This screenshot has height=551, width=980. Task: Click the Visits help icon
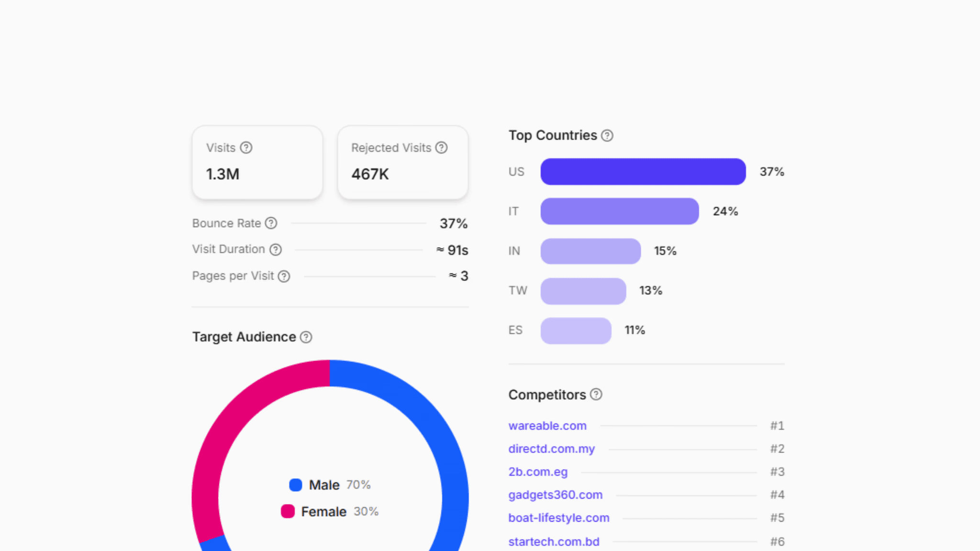pyautogui.click(x=246, y=148)
